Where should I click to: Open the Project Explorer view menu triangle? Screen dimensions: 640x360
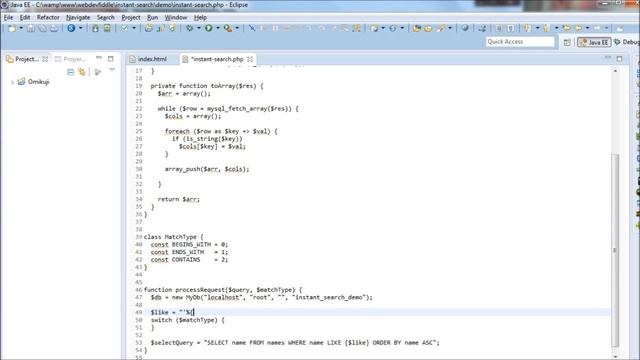(x=112, y=71)
